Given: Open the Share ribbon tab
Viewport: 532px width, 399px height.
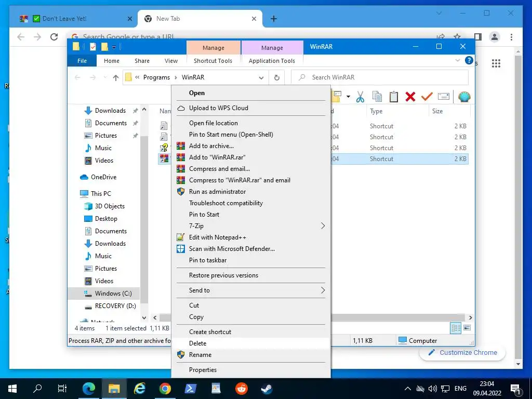Looking at the screenshot, I should pyautogui.click(x=142, y=61).
